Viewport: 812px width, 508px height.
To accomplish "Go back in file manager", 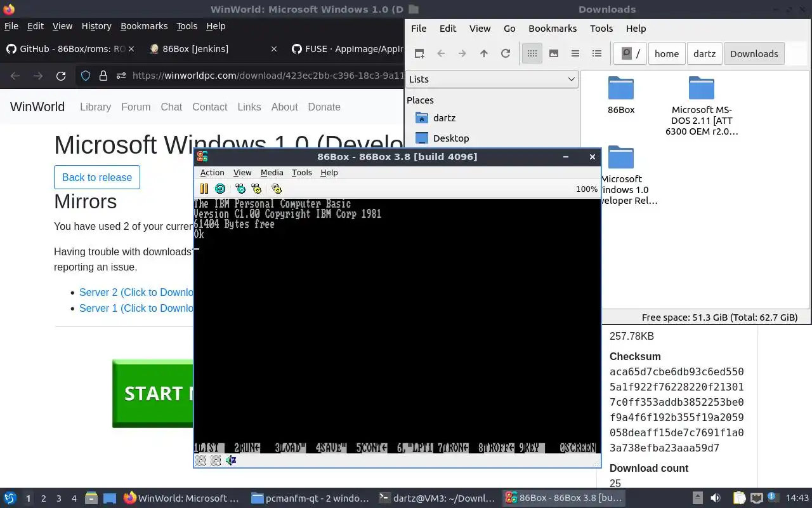I will [x=441, y=54].
